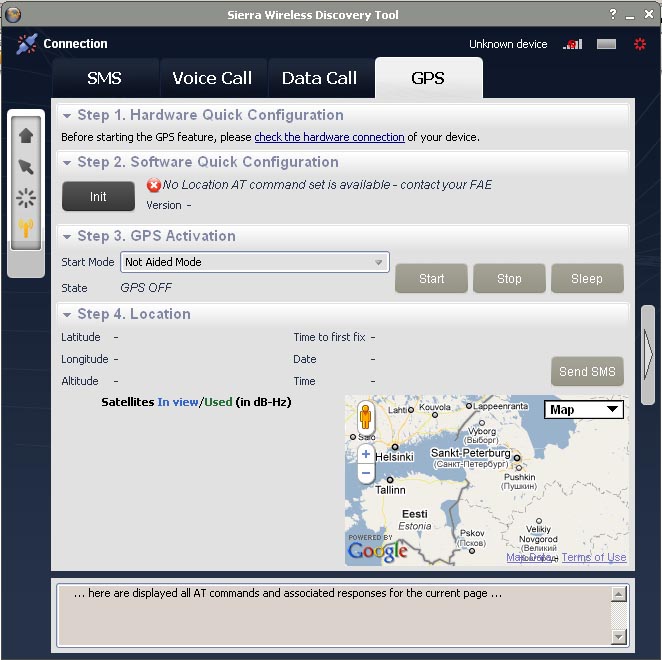Click the AT command log scrollbar down arrow
The height and width of the screenshot is (660, 662).
click(619, 636)
